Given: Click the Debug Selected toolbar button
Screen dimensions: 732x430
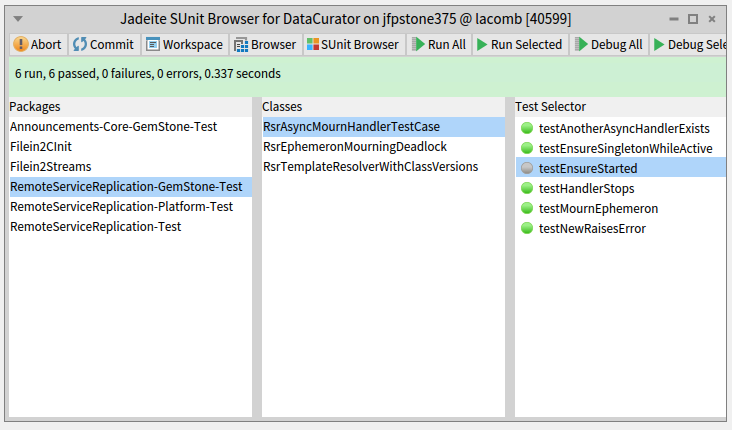Looking at the screenshot, I should pyautogui.click(x=690, y=44).
